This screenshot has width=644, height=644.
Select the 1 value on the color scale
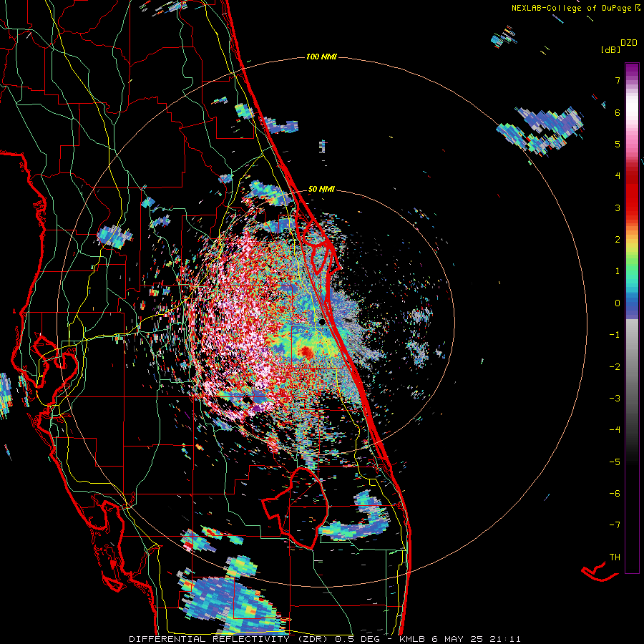point(618,271)
